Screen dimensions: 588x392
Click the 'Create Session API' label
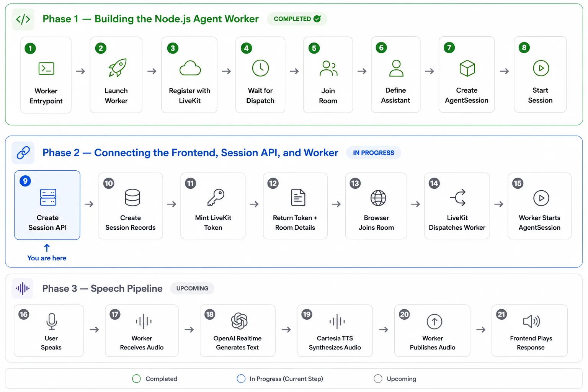coord(47,223)
